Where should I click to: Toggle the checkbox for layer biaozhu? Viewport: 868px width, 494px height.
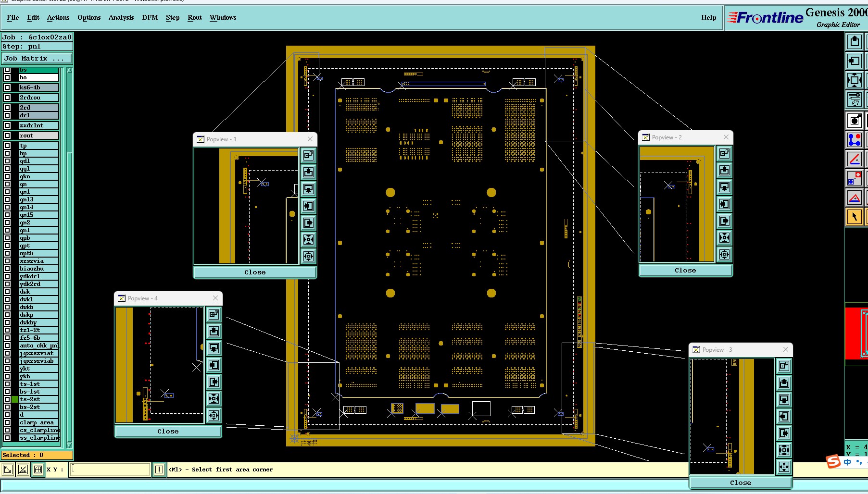pyautogui.click(x=7, y=269)
